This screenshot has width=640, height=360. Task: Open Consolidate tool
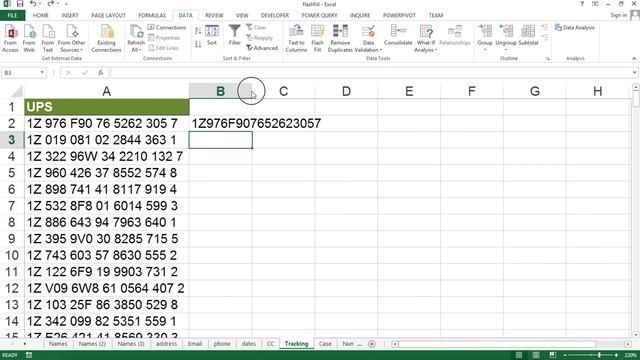(x=398, y=35)
